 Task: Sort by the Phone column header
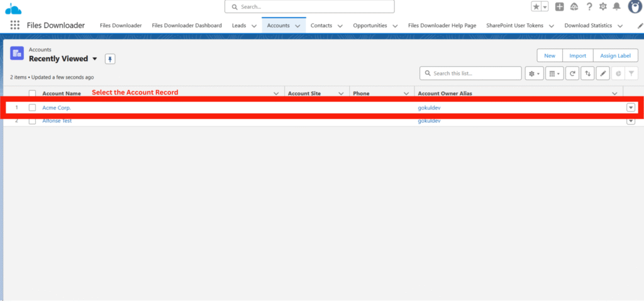(x=361, y=93)
